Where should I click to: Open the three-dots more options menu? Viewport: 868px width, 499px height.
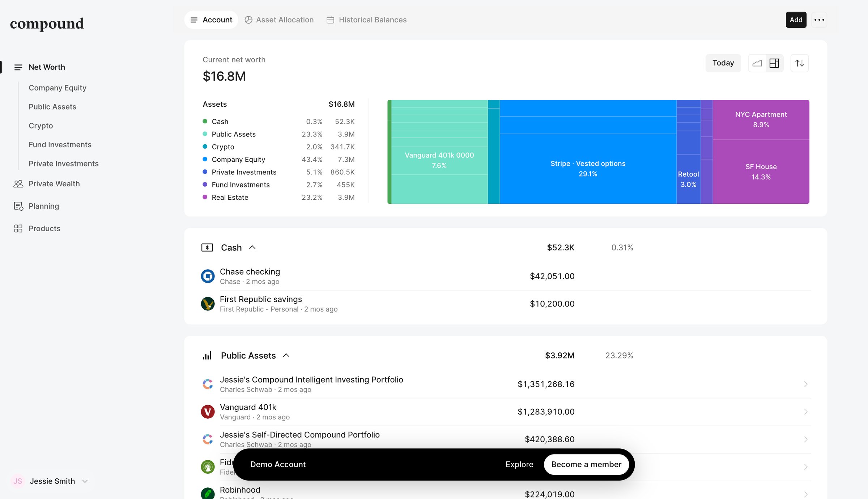(819, 20)
